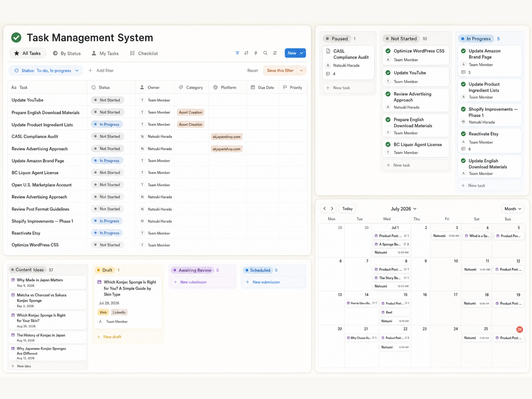Toggle check on BC Liquor Agent License card
This screenshot has width=532, height=399.
[x=388, y=144]
